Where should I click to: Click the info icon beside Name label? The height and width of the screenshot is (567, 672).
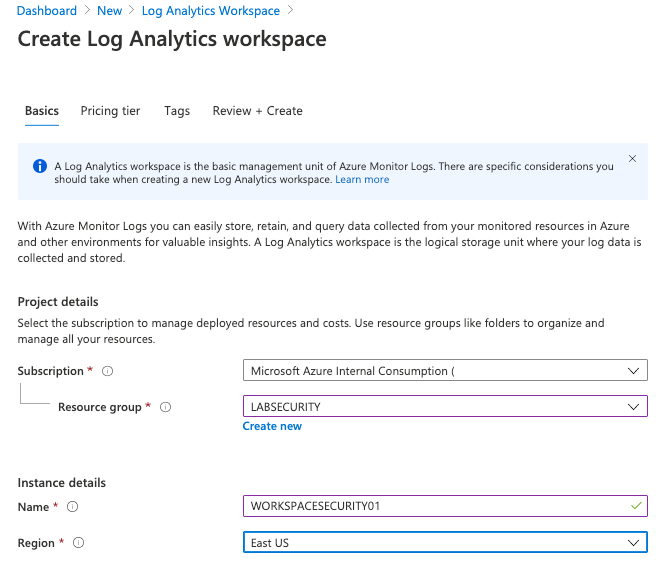tap(72, 507)
